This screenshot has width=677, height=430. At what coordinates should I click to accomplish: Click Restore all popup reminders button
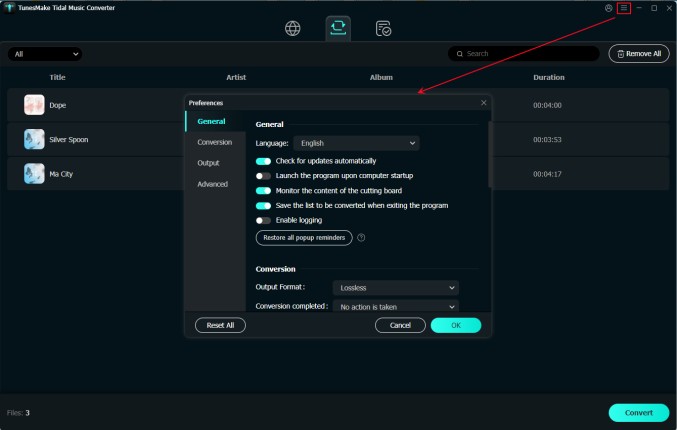(304, 237)
